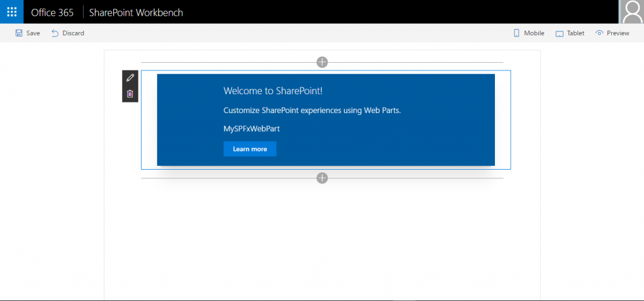The image size is (644, 301).
Task: Select the Customize SharePoint experiences text
Action: click(312, 111)
